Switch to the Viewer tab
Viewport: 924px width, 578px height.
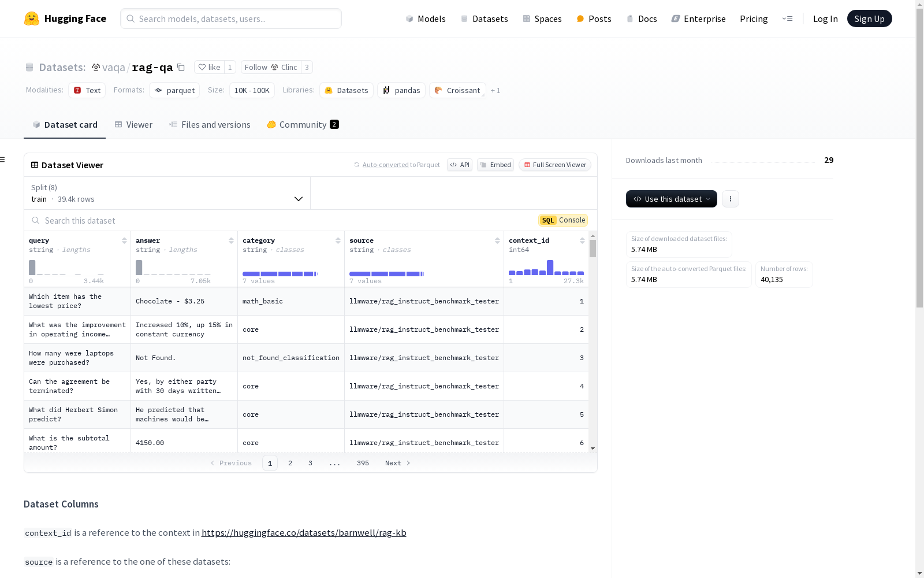tap(133, 125)
